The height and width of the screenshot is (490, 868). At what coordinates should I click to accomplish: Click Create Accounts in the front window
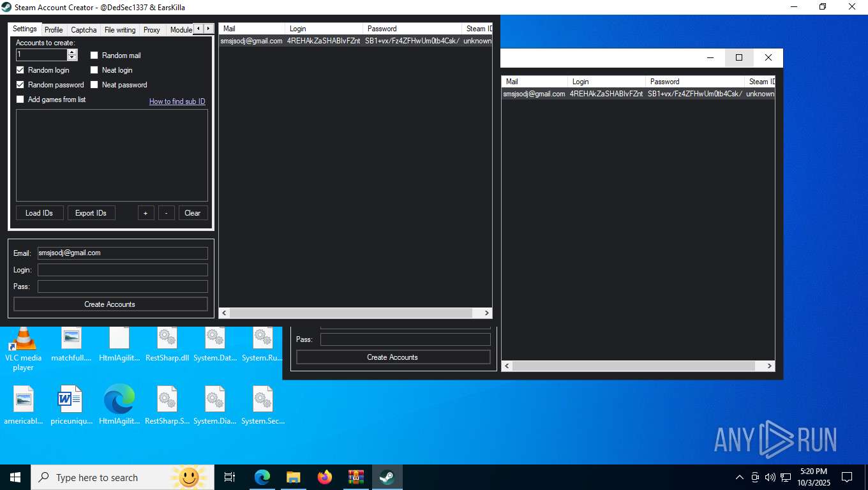point(110,304)
